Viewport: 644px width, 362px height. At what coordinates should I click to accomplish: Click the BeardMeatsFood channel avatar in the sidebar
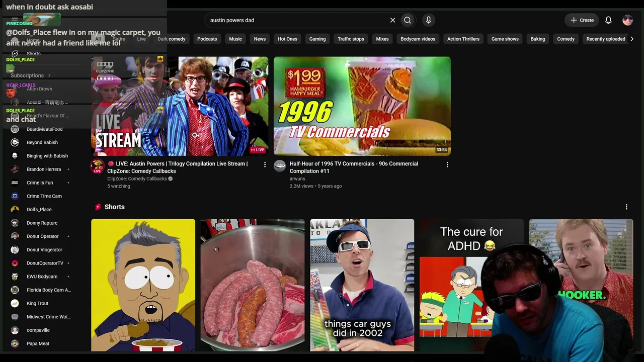pos(15,129)
